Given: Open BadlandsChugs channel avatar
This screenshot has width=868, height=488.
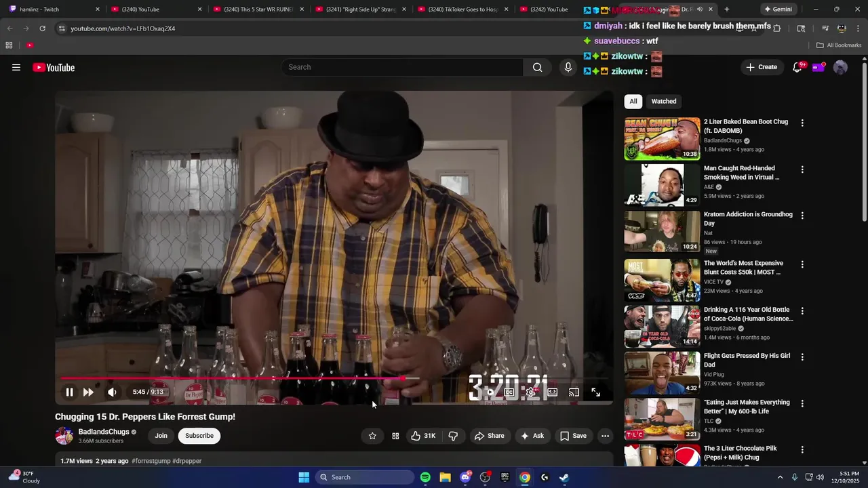Looking at the screenshot, I should click(x=64, y=436).
